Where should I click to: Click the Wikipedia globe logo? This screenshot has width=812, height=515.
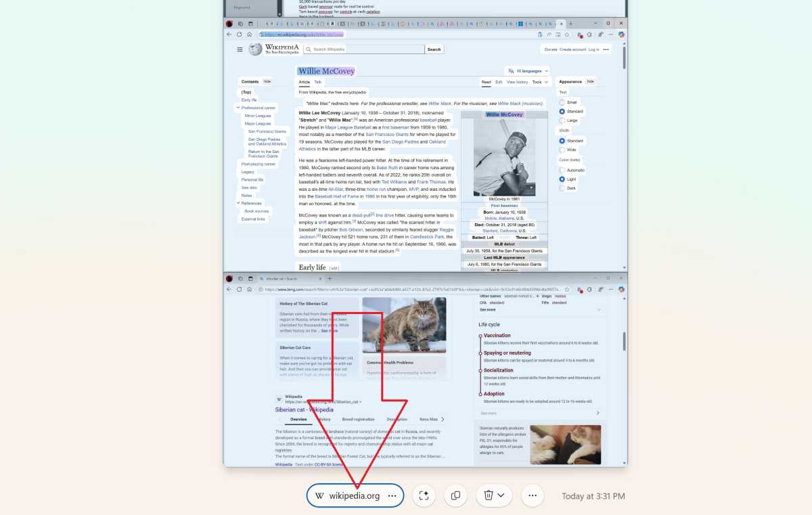pos(254,49)
